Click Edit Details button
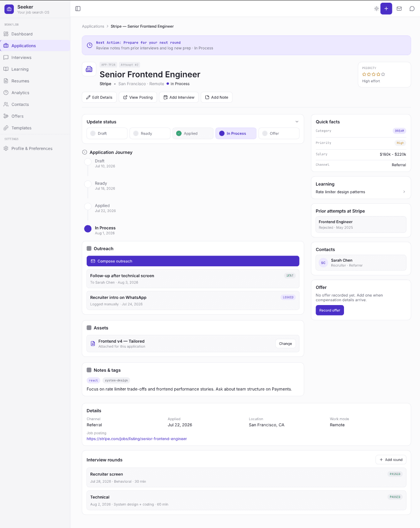Image resolution: width=420 pixels, height=528 pixels. [x=99, y=97]
